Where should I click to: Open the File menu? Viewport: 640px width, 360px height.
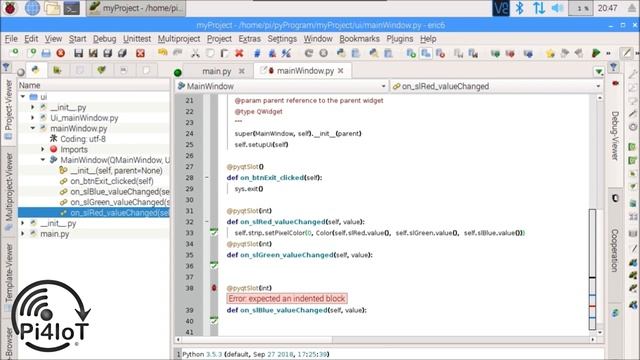[11, 39]
